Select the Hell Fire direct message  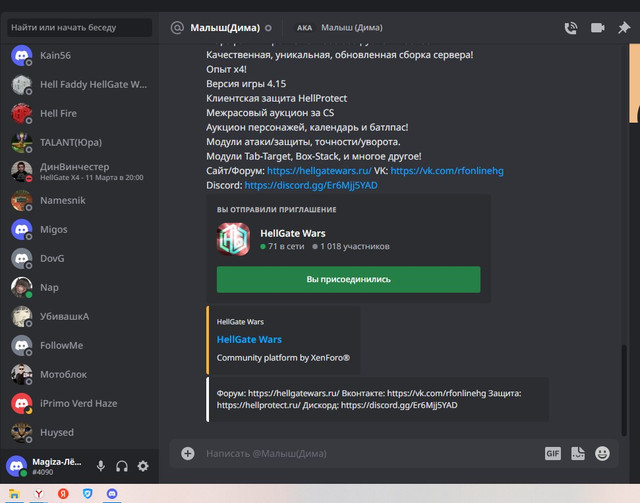click(x=80, y=114)
